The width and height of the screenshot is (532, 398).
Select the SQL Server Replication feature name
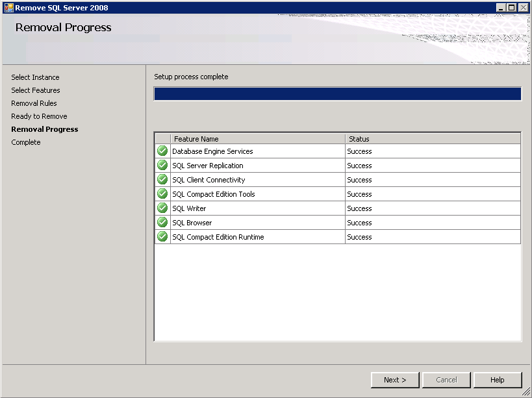208,166
